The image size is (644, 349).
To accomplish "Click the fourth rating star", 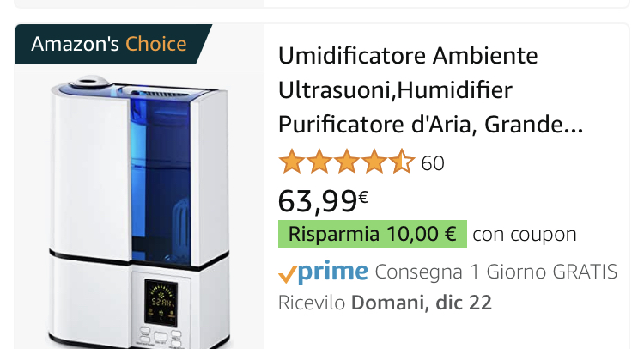I will (x=374, y=162).
